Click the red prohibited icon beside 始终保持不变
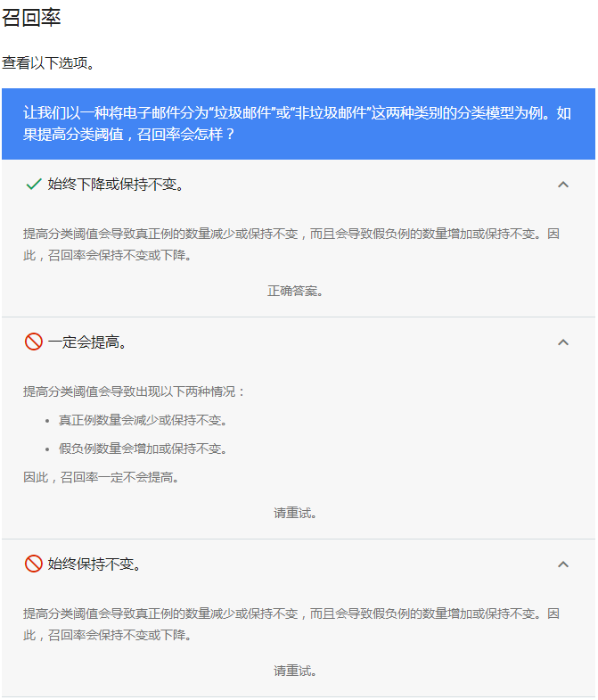The height and width of the screenshot is (700, 598). pos(34,564)
